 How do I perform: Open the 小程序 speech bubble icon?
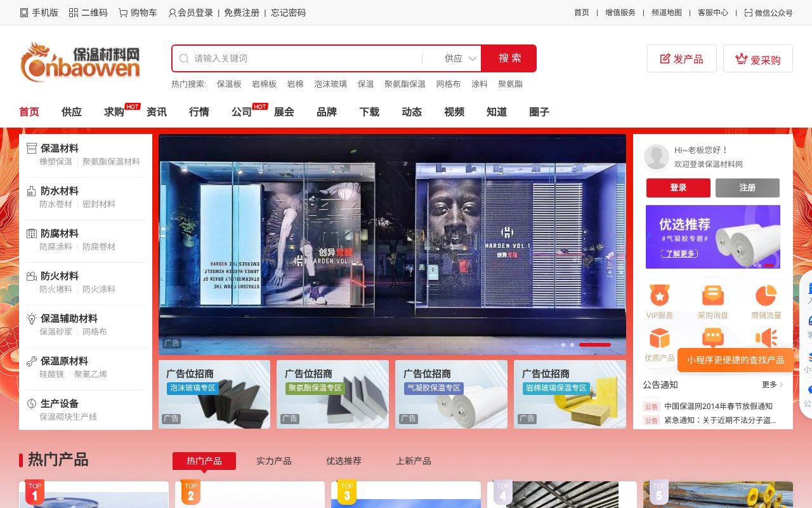(x=712, y=338)
